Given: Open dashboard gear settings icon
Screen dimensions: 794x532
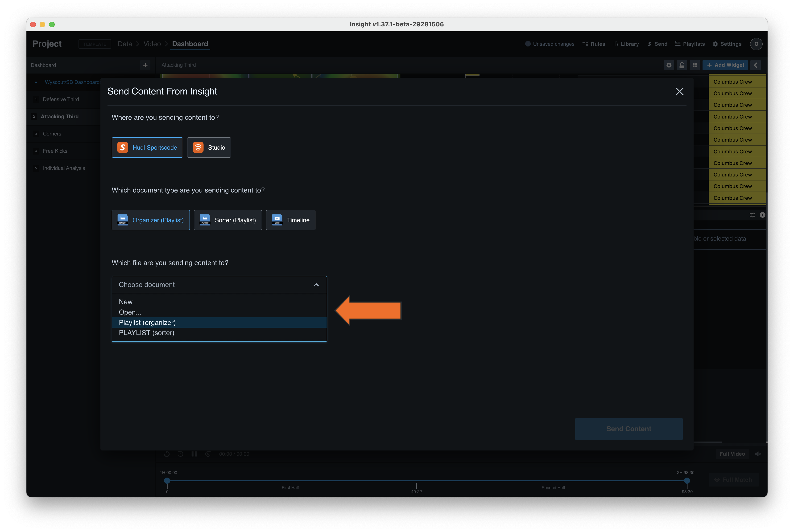Looking at the screenshot, I should click(x=668, y=65).
